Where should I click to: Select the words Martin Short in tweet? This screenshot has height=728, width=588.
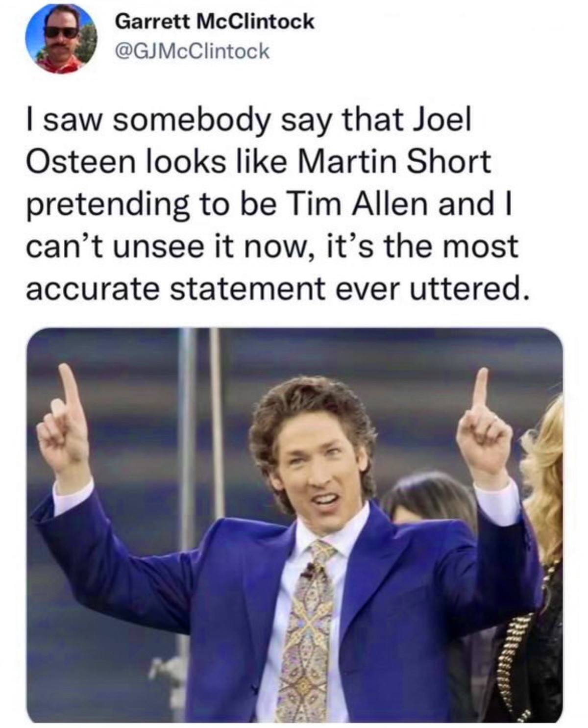click(x=394, y=162)
